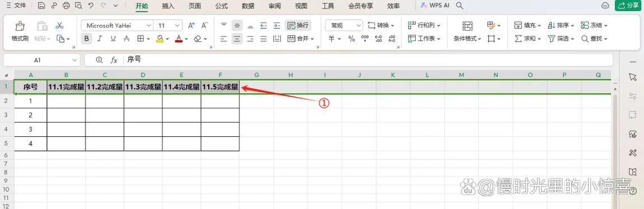644x209 pixels.
Task: Undo the last action
Action: [91, 6]
